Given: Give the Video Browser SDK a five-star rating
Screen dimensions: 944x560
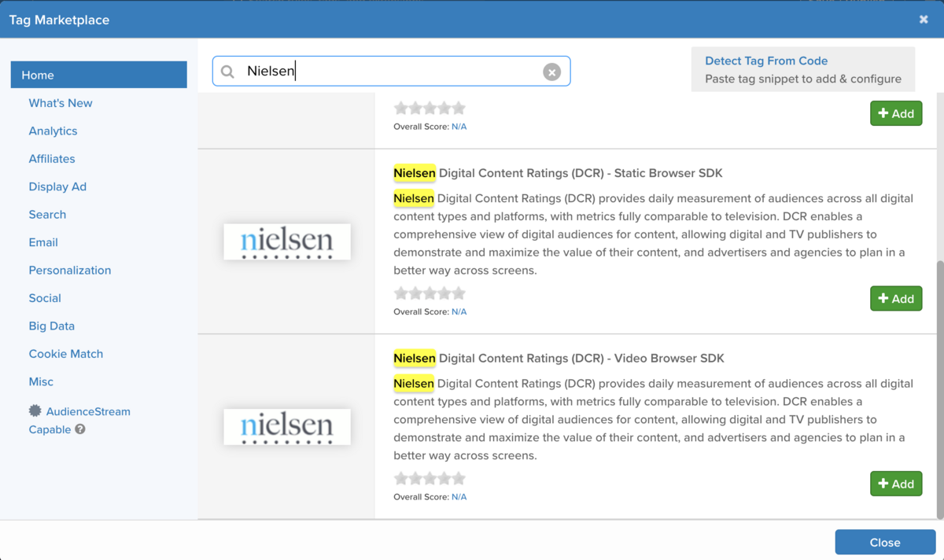Looking at the screenshot, I should (x=458, y=477).
